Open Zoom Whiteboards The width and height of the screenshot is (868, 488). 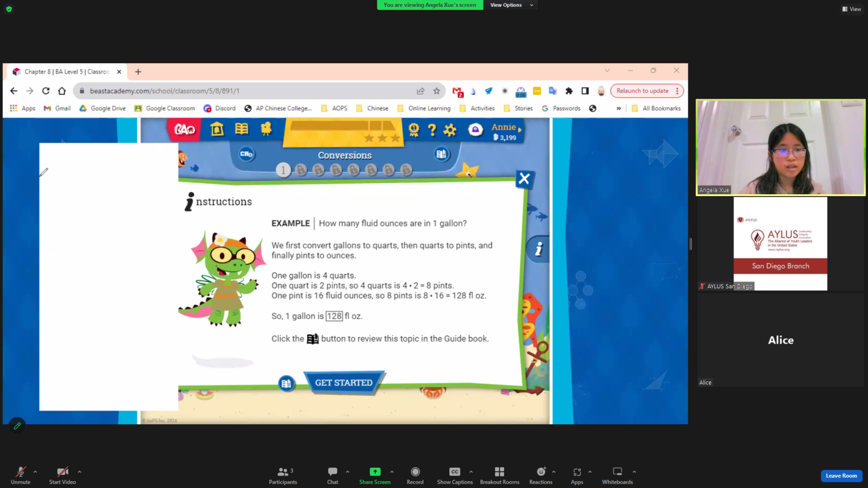(x=618, y=476)
